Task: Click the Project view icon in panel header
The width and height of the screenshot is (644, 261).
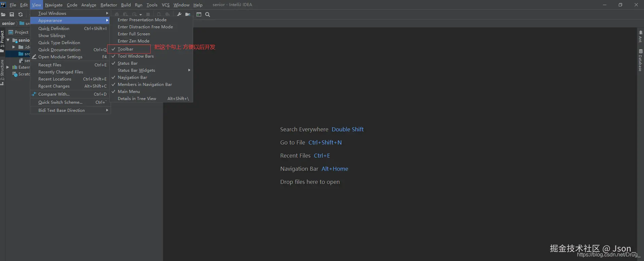Action: tap(11, 32)
